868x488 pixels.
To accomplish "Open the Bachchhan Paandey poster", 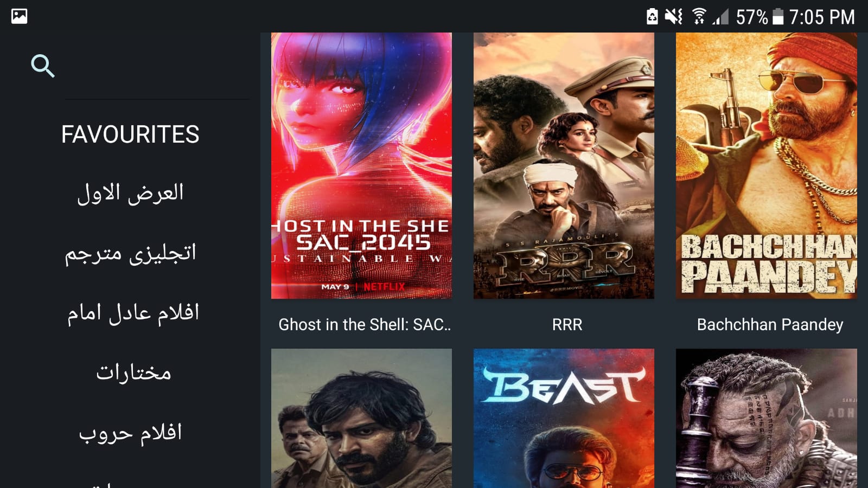I will (x=767, y=165).
